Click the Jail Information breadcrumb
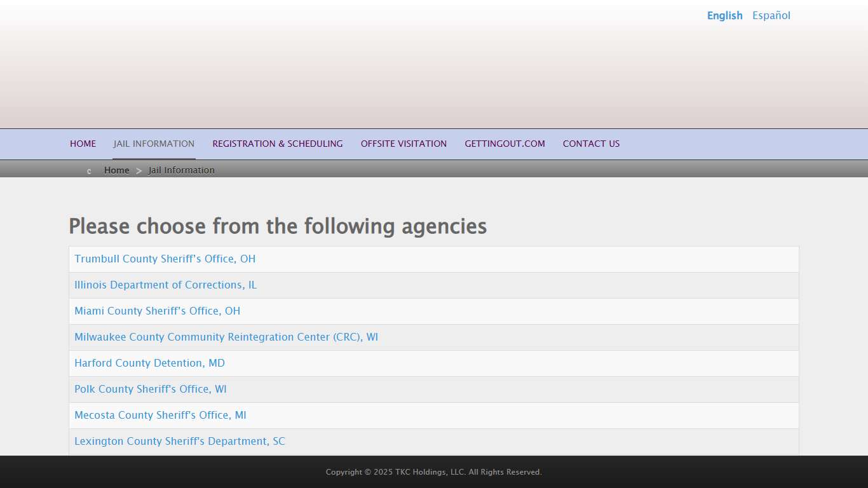Screen dimensions: 868x488 [181, 170]
